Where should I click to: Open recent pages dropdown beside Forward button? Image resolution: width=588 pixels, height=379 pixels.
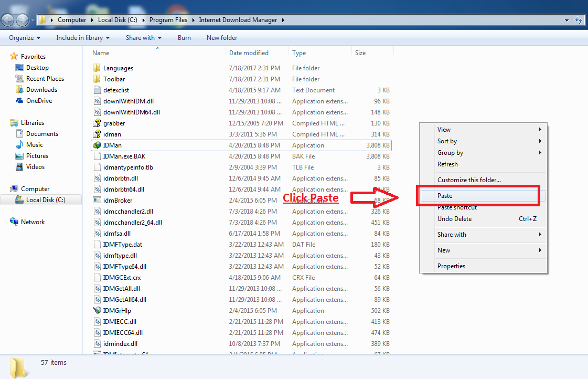[33, 20]
